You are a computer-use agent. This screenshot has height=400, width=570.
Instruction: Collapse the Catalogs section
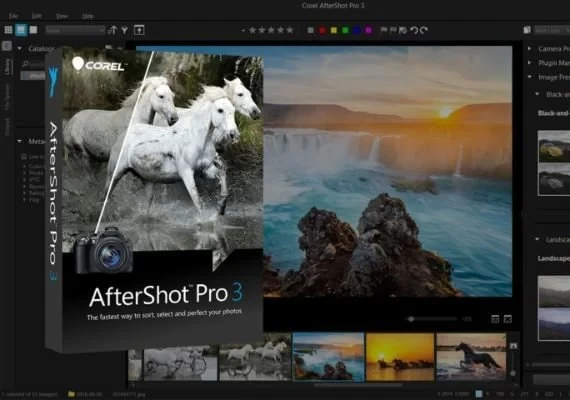pos(20,48)
